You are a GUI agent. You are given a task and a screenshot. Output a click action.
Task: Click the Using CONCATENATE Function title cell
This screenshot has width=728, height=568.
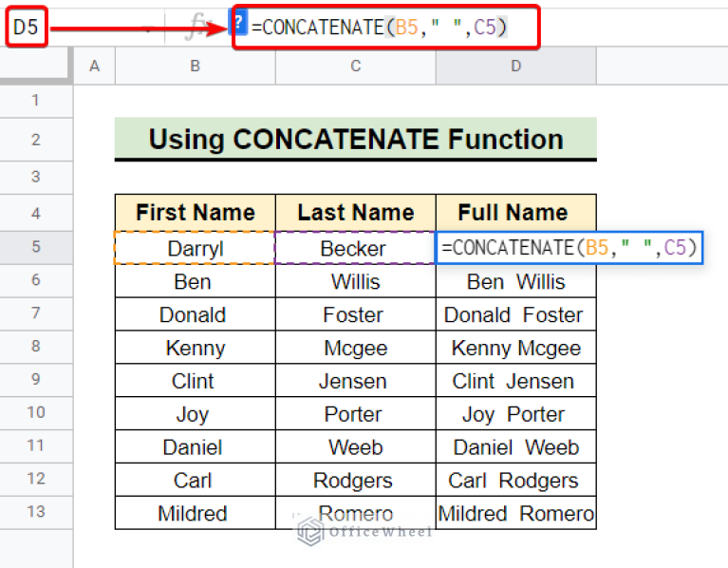pyautogui.click(x=356, y=139)
